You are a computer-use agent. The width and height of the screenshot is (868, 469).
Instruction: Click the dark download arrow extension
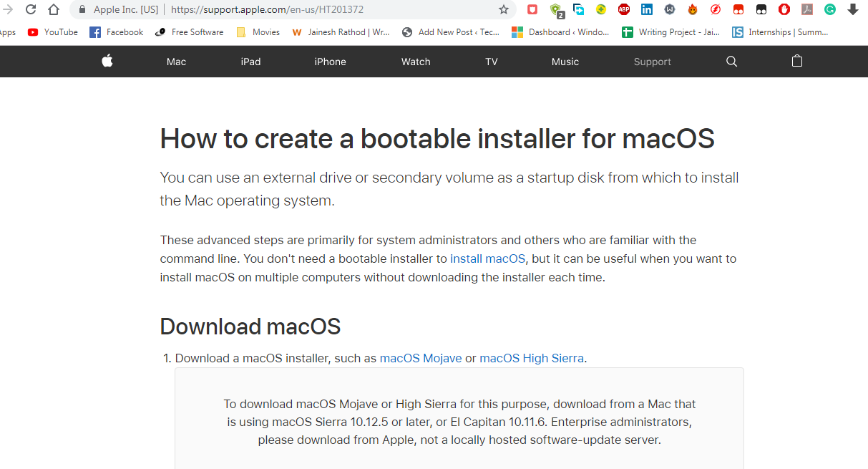pyautogui.click(x=853, y=9)
